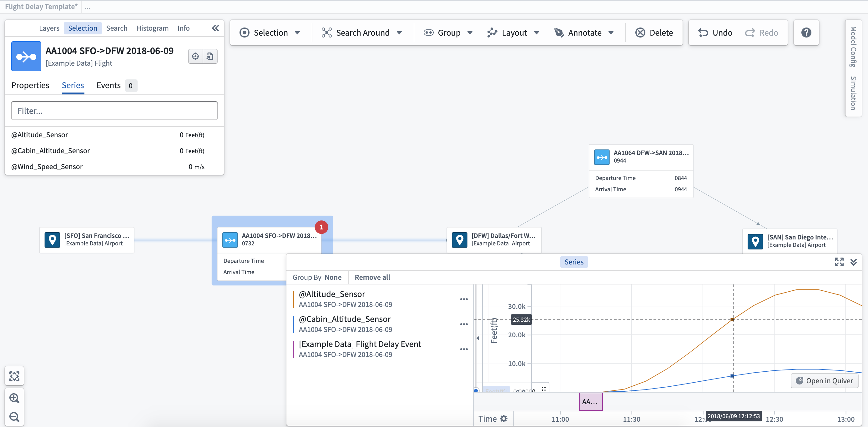Undo the last action
The width and height of the screenshot is (868, 427).
(x=715, y=33)
